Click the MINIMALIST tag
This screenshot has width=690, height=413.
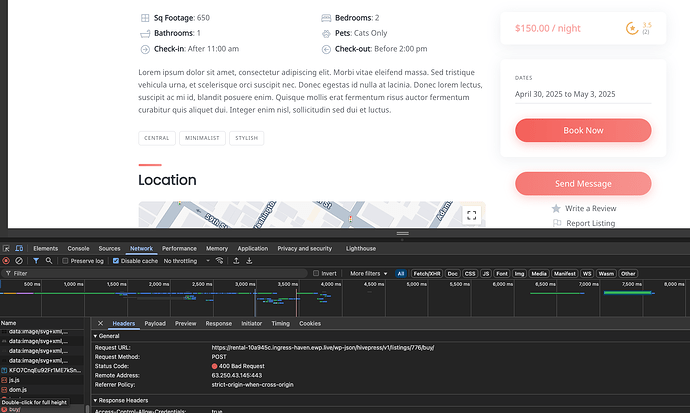click(202, 138)
